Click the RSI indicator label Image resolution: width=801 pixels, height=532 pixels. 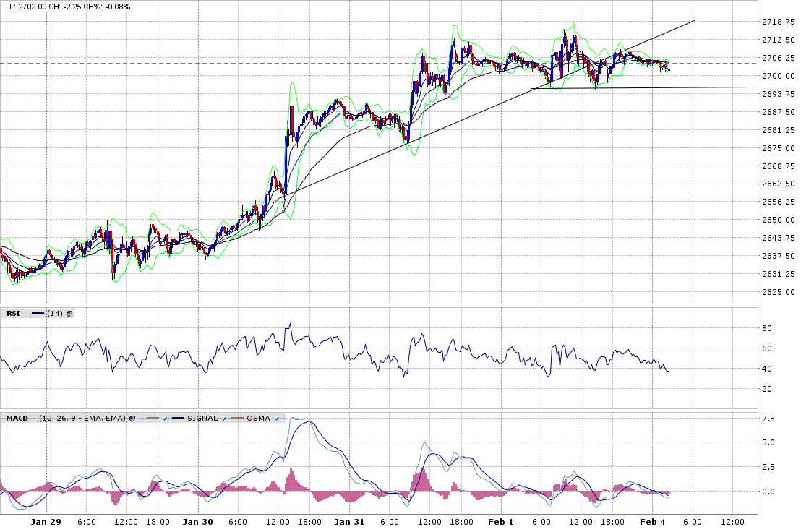(13, 314)
